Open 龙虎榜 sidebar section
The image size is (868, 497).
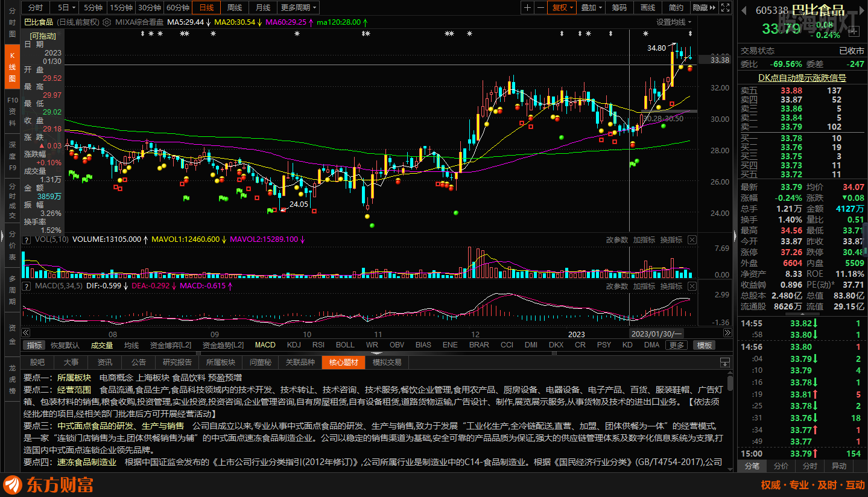(12, 379)
